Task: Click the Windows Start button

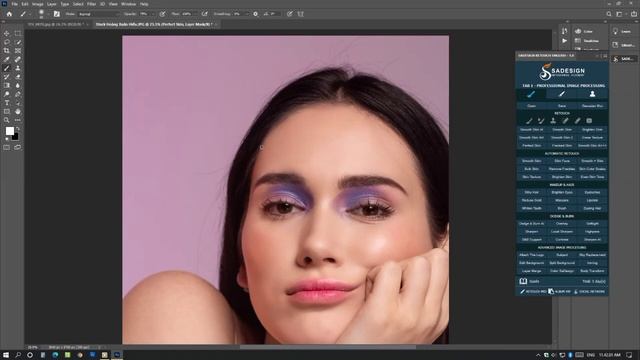Action: point(6,355)
